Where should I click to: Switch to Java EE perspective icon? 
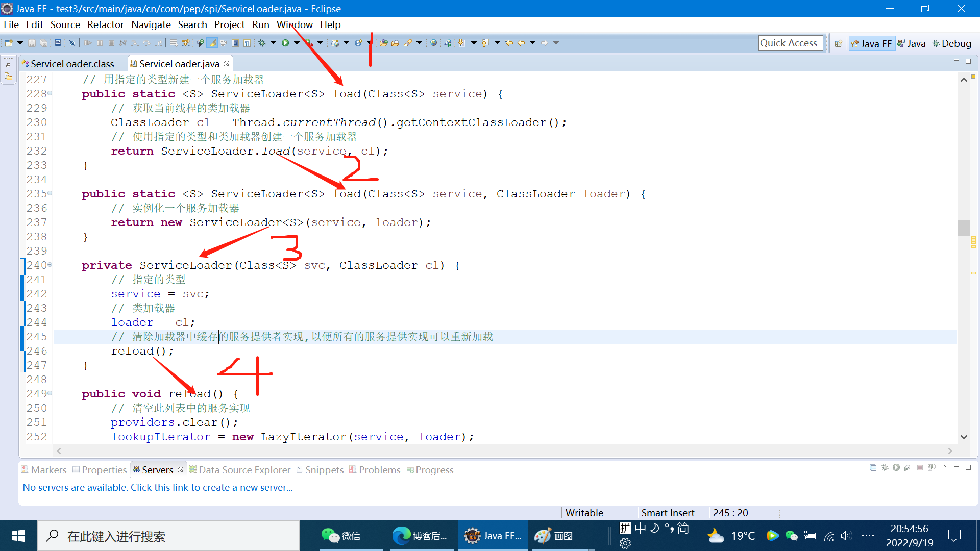click(871, 43)
